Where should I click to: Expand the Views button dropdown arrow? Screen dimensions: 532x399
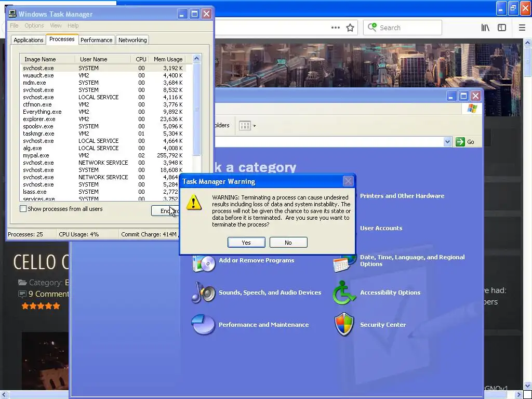click(x=254, y=126)
